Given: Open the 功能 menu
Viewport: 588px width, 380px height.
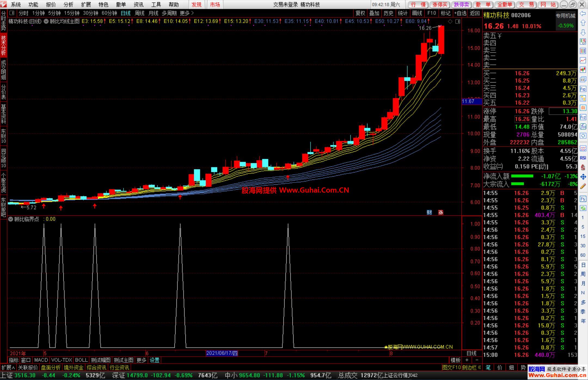Looking at the screenshot, I should click(33, 4).
